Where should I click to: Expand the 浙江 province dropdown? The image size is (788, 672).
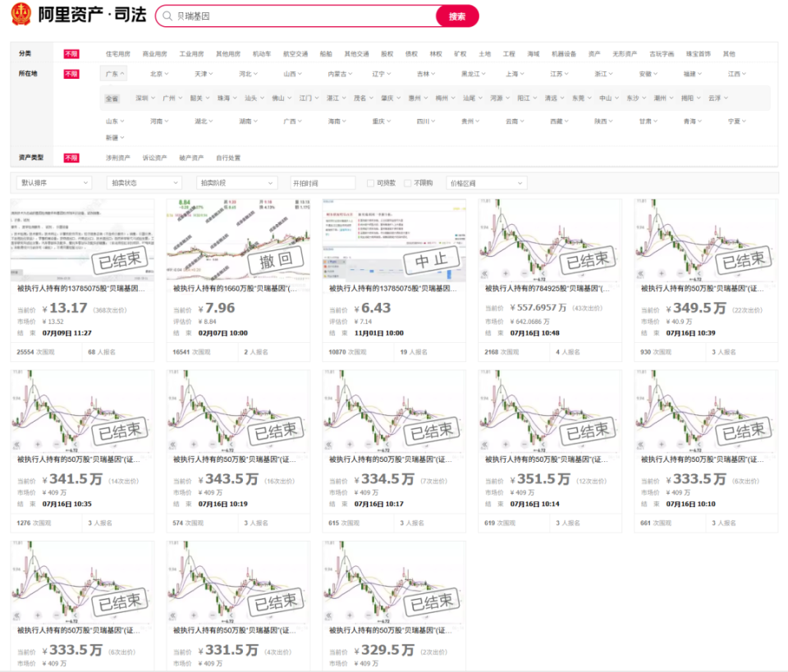tap(603, 74)
